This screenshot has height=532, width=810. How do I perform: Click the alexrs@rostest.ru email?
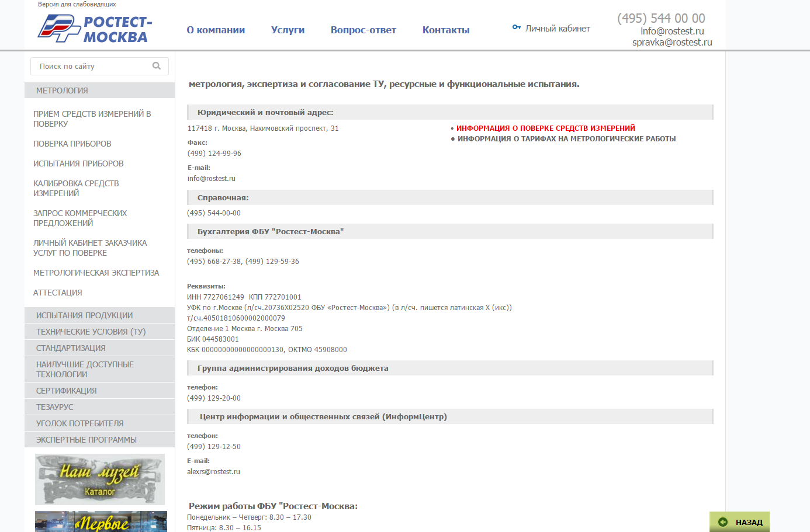click(213, 472)
